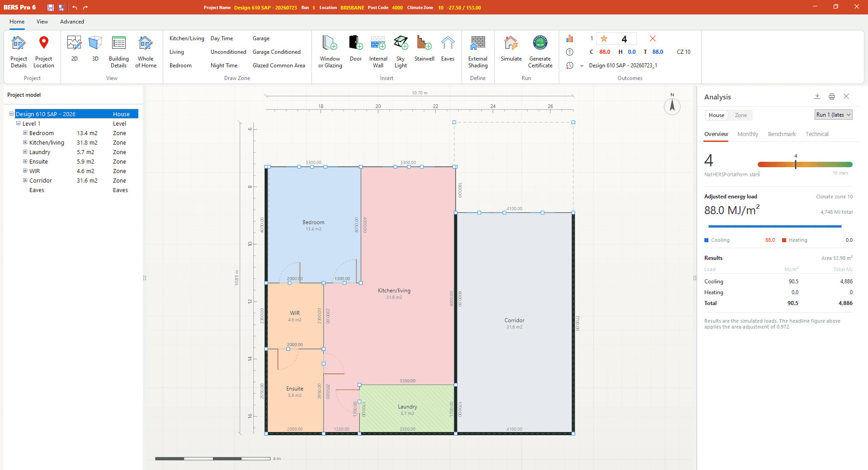Open the Run 1 dropdown
Image resolution: width=868 pixels, height=470 pixels.
tap(833, 115)
